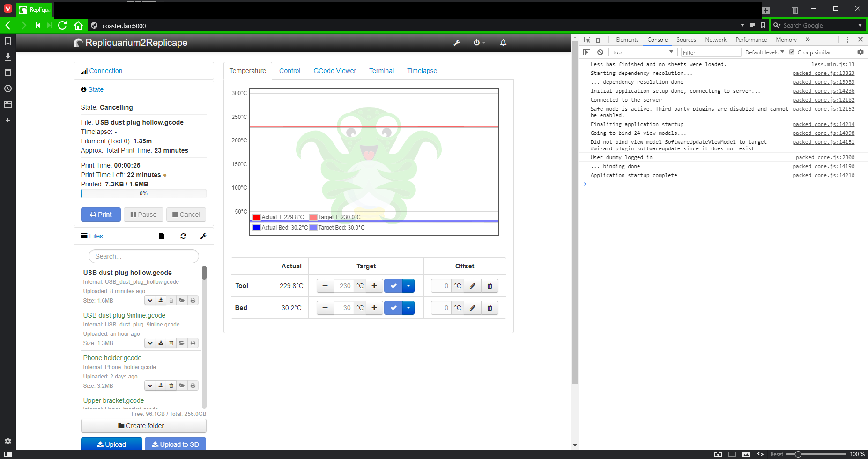Expand details for Phone holder.gcode
868x459 pixels.
point(150,385)
